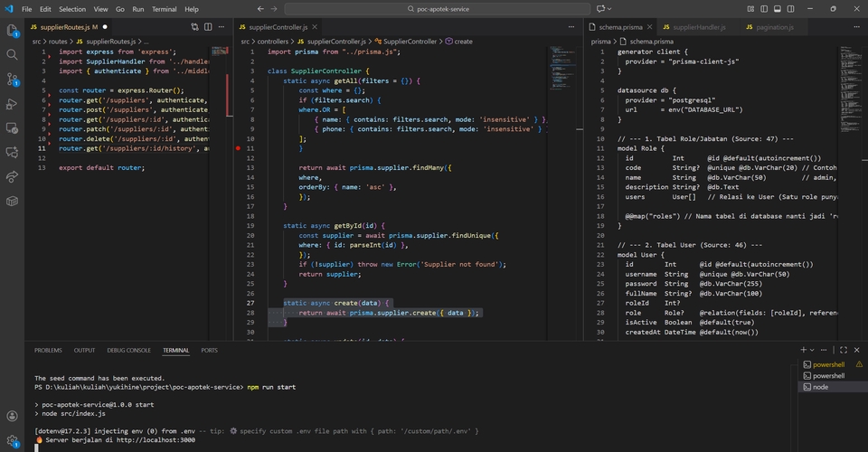Close the schema.prisma tab
The width and height of the screenshot is (868, 452).
coord(649,27)
